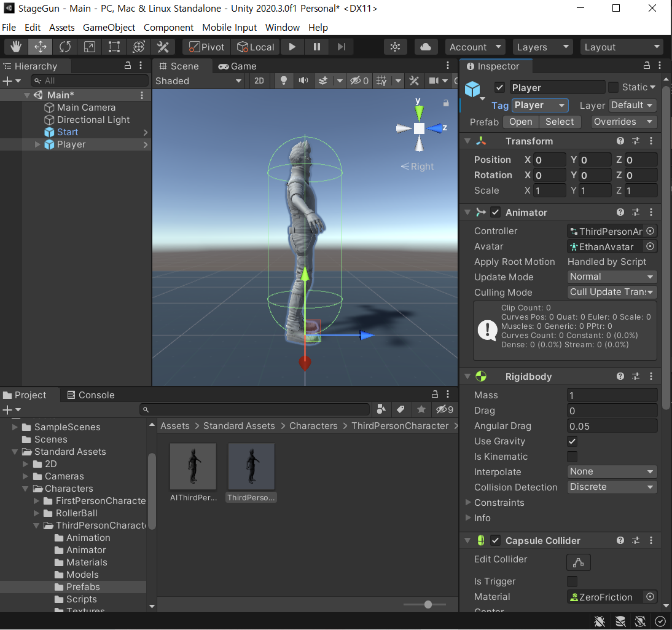
Task: Switch to the Game tab
Action: point(237,66)
